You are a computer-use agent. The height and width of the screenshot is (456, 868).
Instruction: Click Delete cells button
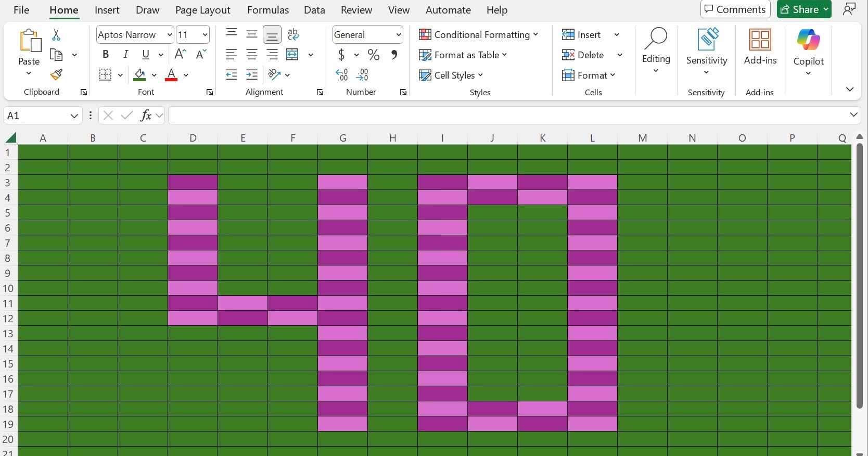[583, 55]
